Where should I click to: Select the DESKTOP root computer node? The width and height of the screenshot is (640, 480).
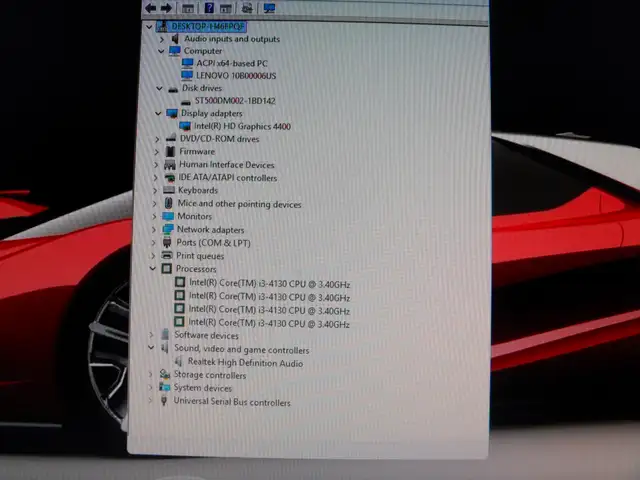[x=208, y=27]
